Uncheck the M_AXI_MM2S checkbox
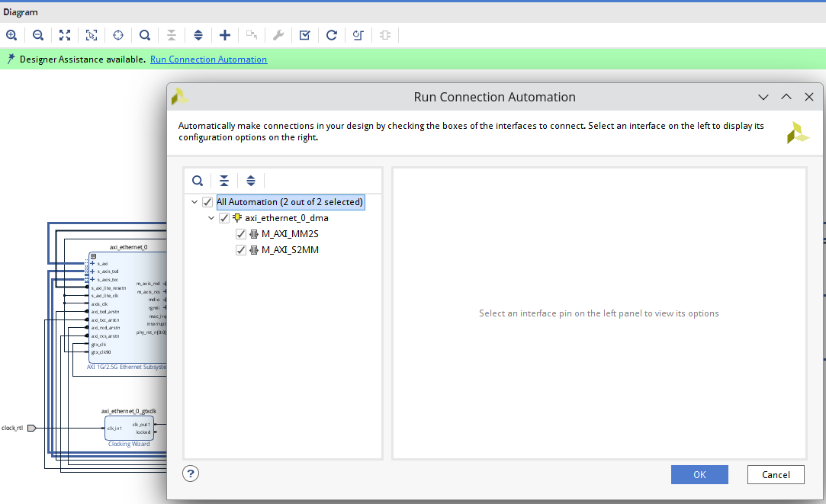 point(241,234)
